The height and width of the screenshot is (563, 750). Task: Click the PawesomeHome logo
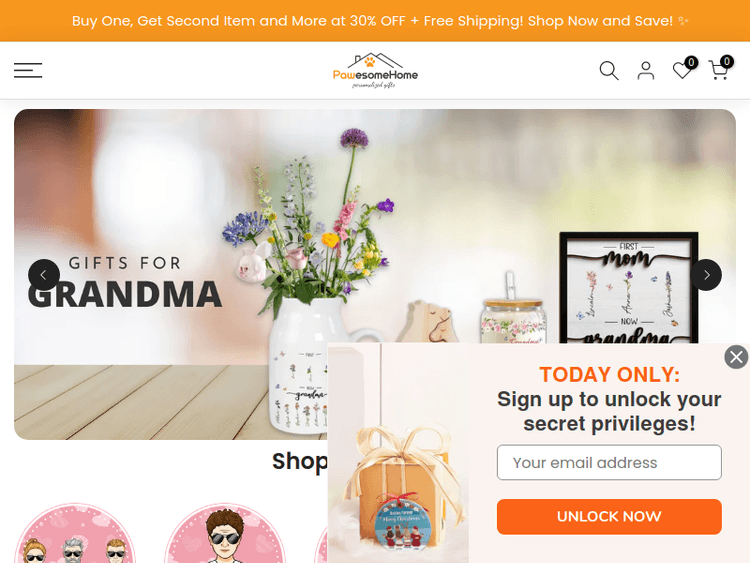pyautogui.click(x=375, y=71)
